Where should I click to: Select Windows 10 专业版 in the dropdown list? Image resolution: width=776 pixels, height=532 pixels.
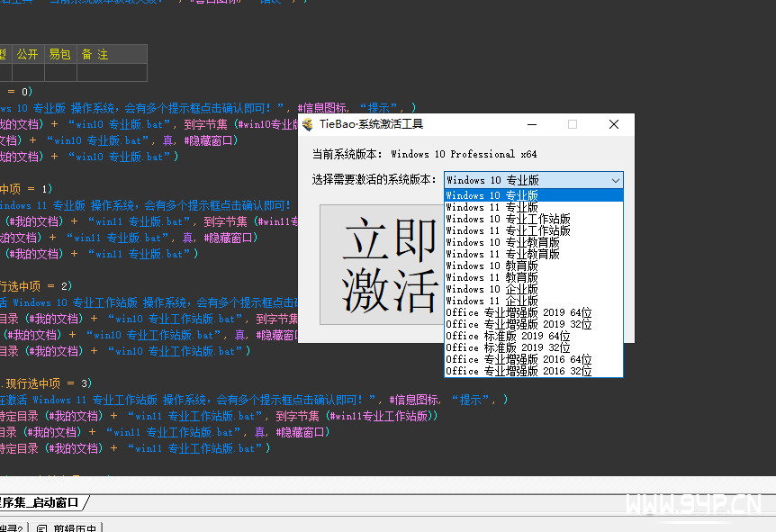[x=534, y=195]
